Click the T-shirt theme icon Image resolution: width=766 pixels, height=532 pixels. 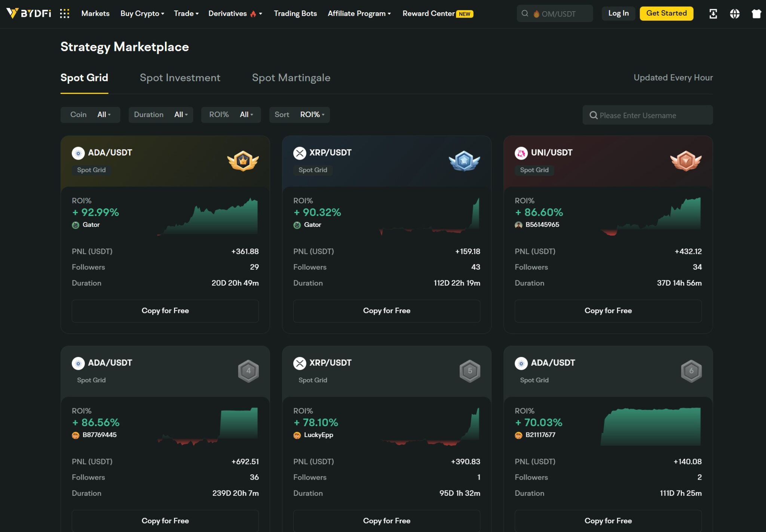[x=756, y=14]
